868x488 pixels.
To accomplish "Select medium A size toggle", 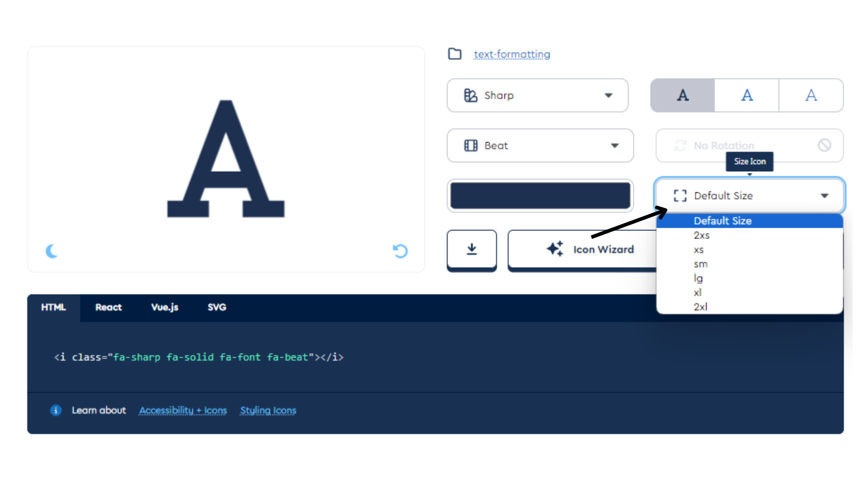I will click(746, 95).
